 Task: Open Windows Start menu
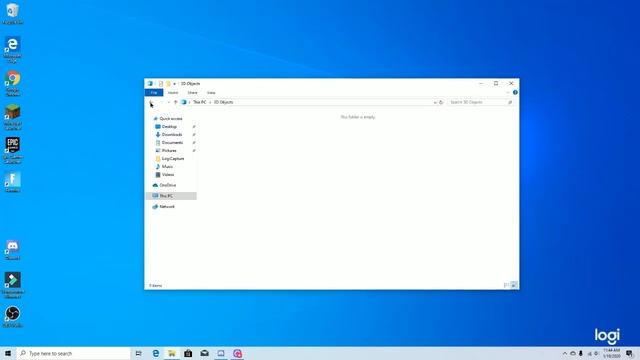pos(8,353)
